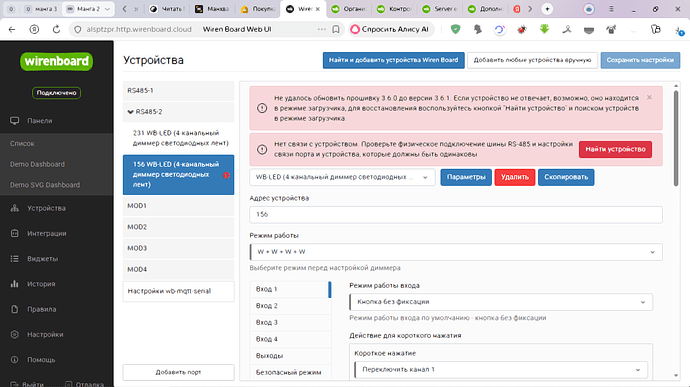Click the ladybug extension icon

(x=522, y=29)
